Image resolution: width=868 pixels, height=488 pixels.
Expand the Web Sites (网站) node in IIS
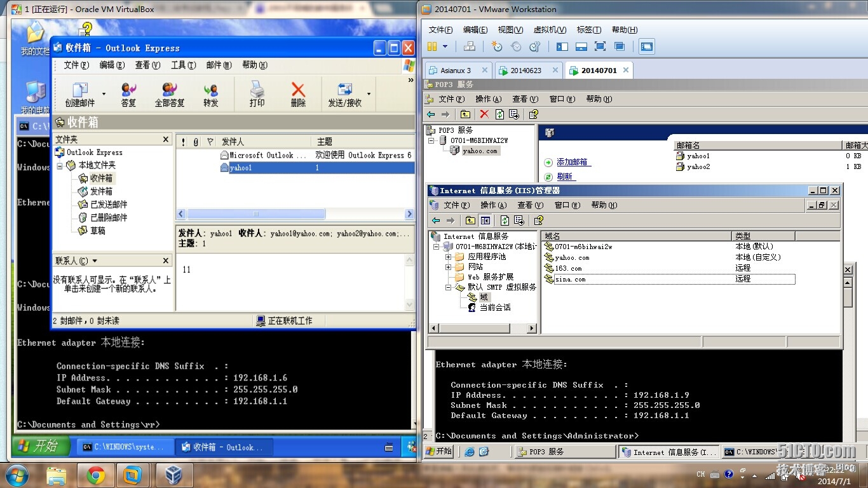tap(449, 267)
